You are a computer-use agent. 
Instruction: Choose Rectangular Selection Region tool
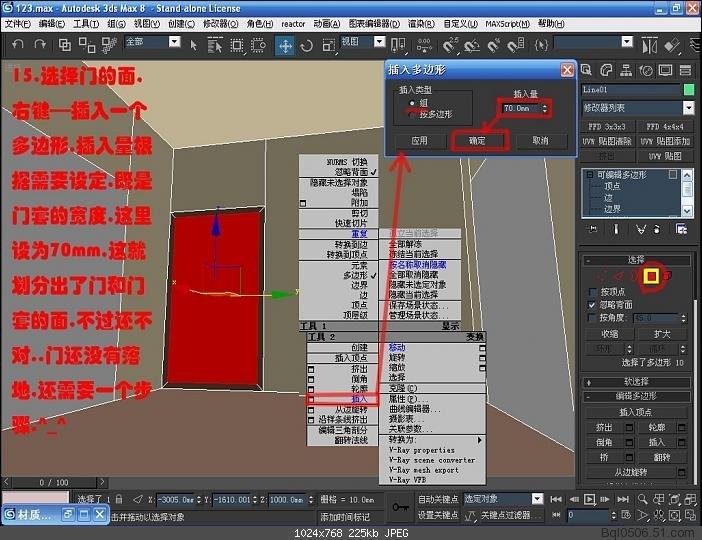click(x=237, y=45)
